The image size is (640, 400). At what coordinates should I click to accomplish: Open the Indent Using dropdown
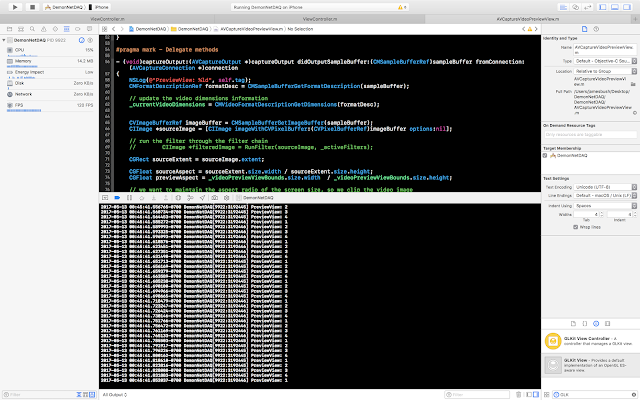coord(605,206)
